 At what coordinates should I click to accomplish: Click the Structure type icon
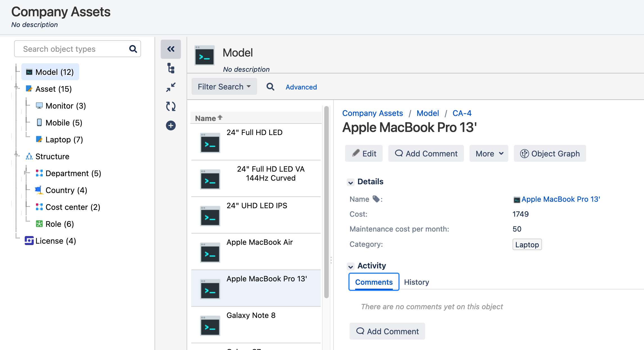[29, 156]
